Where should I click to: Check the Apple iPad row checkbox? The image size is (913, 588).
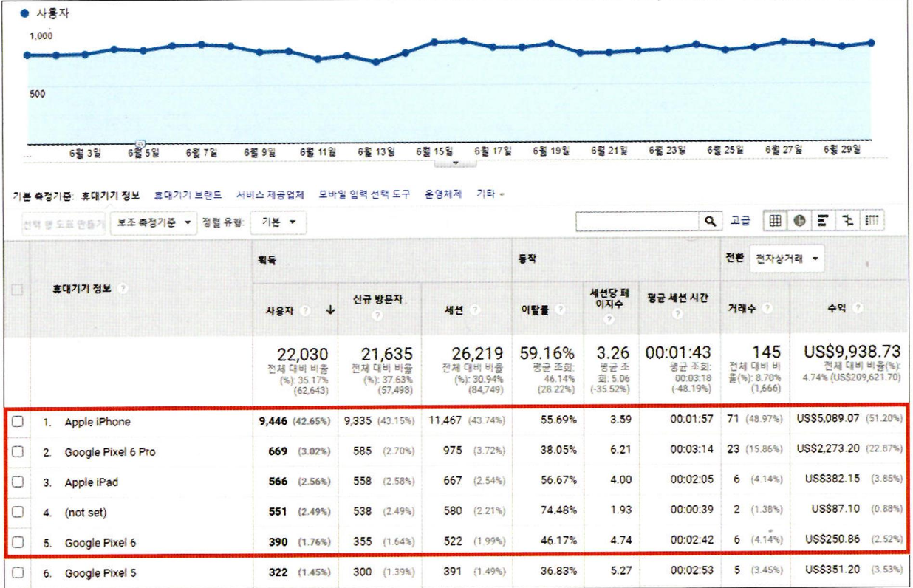(18, 482)
